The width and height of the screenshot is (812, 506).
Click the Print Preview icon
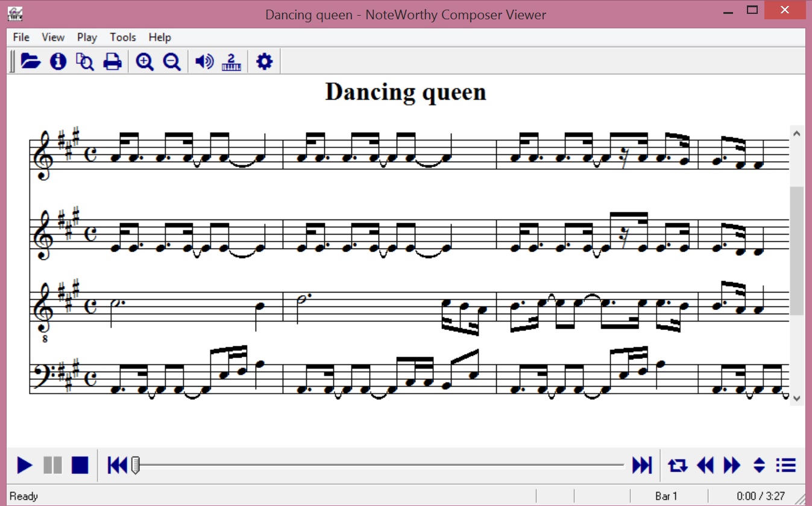pos(85,62)
